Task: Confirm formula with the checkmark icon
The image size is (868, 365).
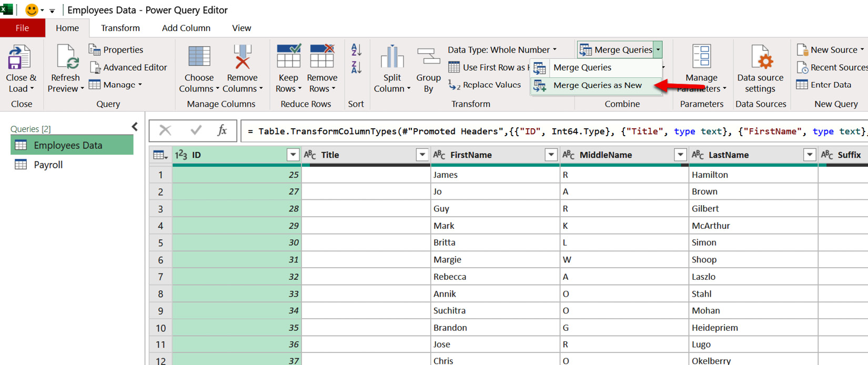Action: [196, 130]
